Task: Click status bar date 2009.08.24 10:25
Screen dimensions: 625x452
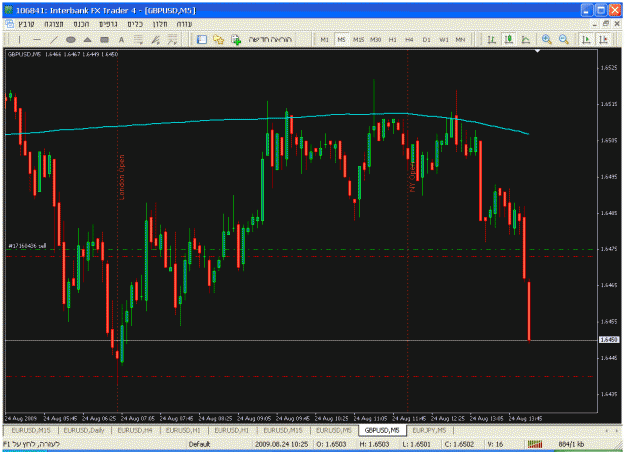Action: (x=281, y=444)
